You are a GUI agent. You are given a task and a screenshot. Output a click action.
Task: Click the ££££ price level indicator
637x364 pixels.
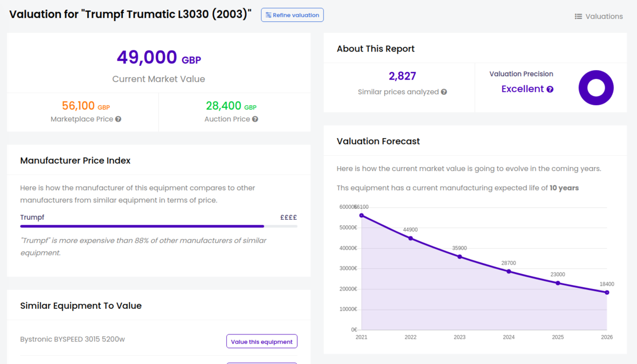tap(288, 218)
